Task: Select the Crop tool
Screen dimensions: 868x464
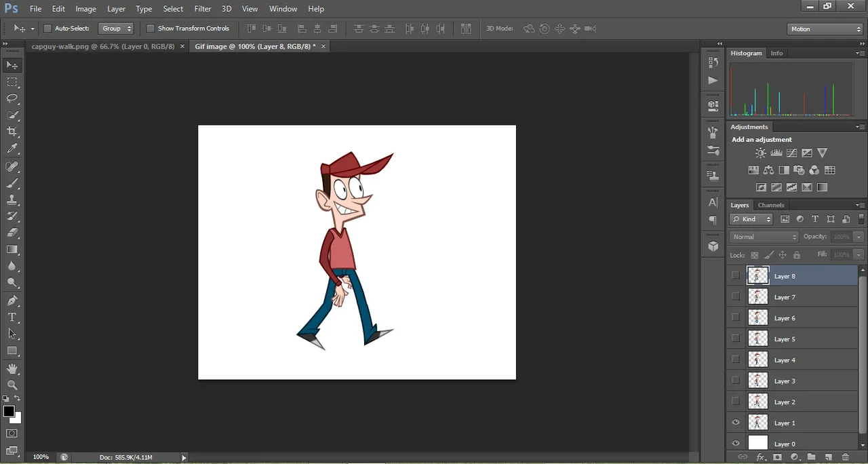Action: (12, 132)
